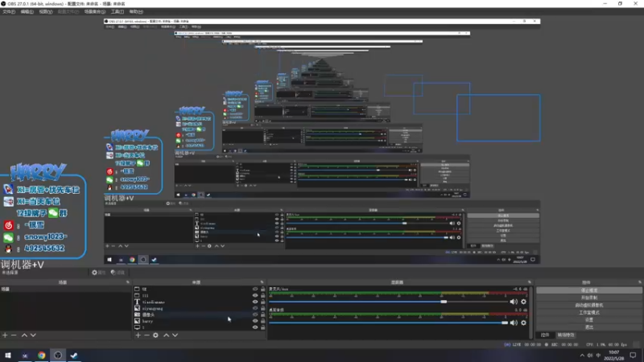This screenshot has height=362, width=644.
Task: Pop out the audio mixer dock panel
Action: [x=530, y=282]
